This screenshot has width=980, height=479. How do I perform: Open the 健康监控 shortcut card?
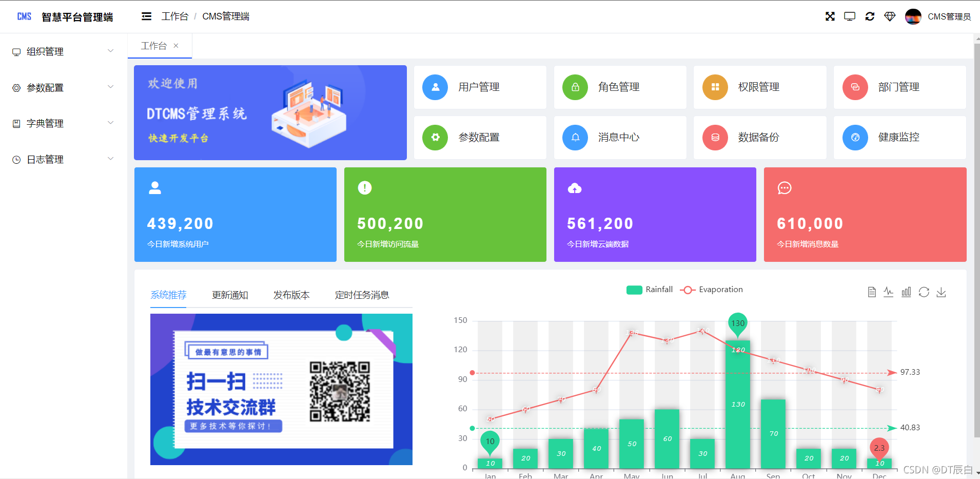(900, 138)
